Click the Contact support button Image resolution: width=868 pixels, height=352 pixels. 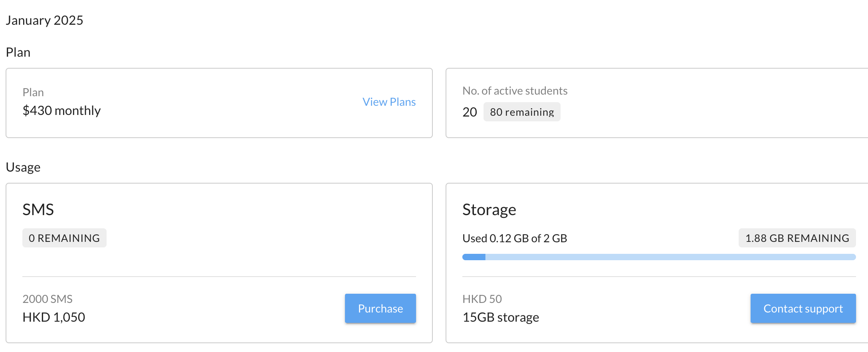pyautogui.click(x=803, y=308)
